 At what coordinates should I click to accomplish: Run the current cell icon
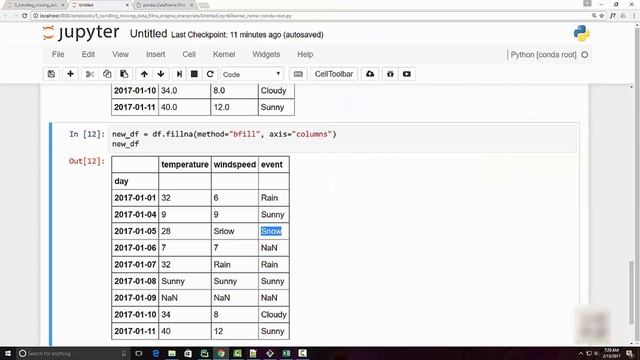179,74
